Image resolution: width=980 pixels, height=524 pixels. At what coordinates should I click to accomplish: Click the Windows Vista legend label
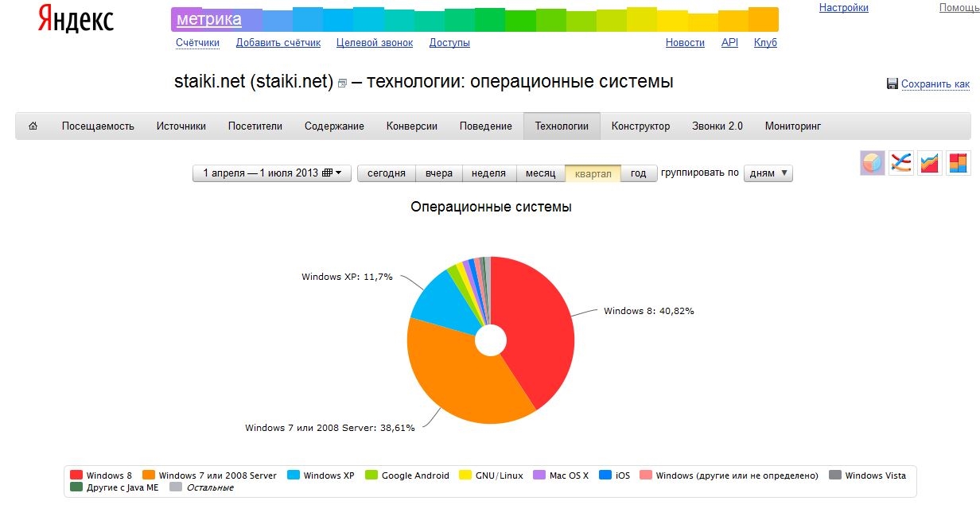point(875,475)
